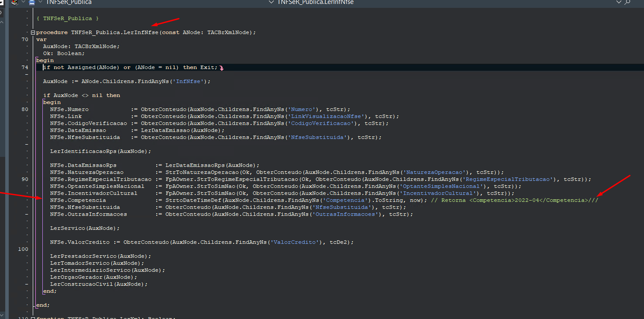The image size is (644, 319).
Task: Click the '// Retorna <Competencia>2022-04' comment
Action: [514, 200]
